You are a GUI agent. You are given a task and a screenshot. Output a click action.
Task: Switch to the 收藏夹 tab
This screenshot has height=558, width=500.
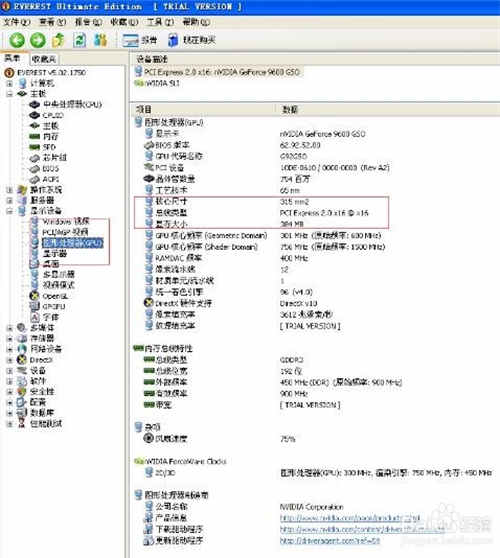point(43,59)
